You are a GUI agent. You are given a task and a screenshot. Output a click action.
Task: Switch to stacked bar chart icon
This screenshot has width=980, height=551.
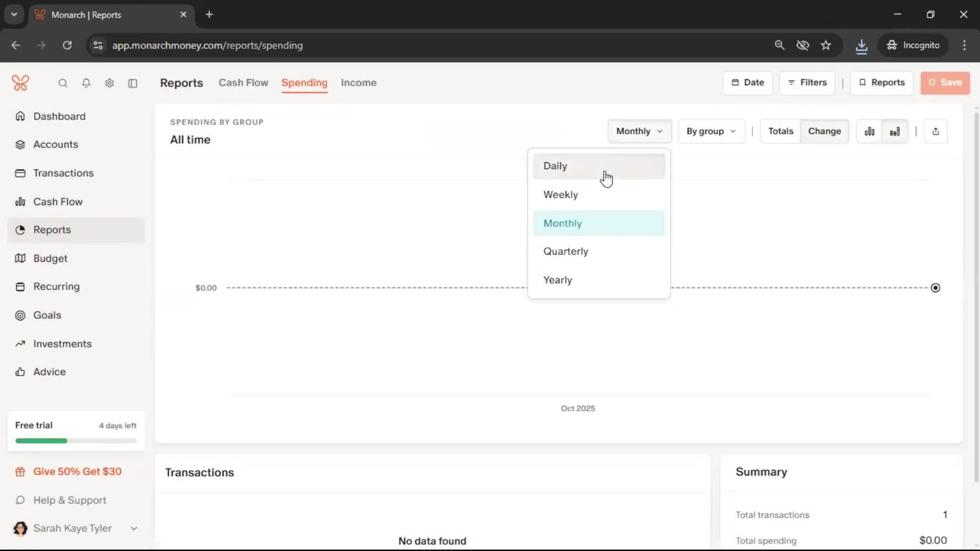pos(895,132)
